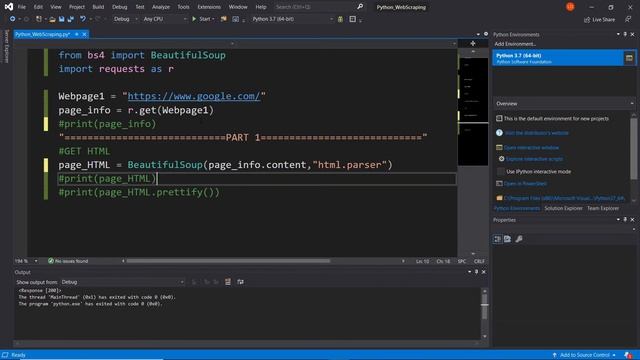The height and width of the screenshot is (360, 640).
Task: Click the editor horizontal scrollbar thumb
Action: click(228, 261)
